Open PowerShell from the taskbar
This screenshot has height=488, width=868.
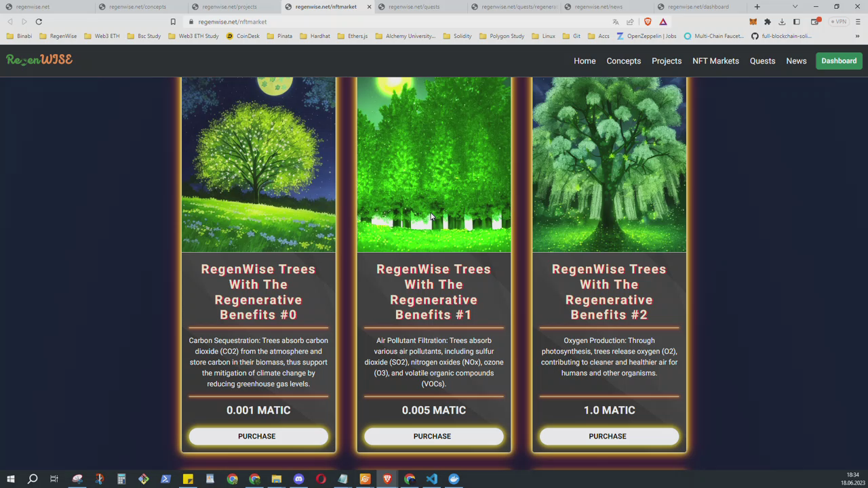165,479
